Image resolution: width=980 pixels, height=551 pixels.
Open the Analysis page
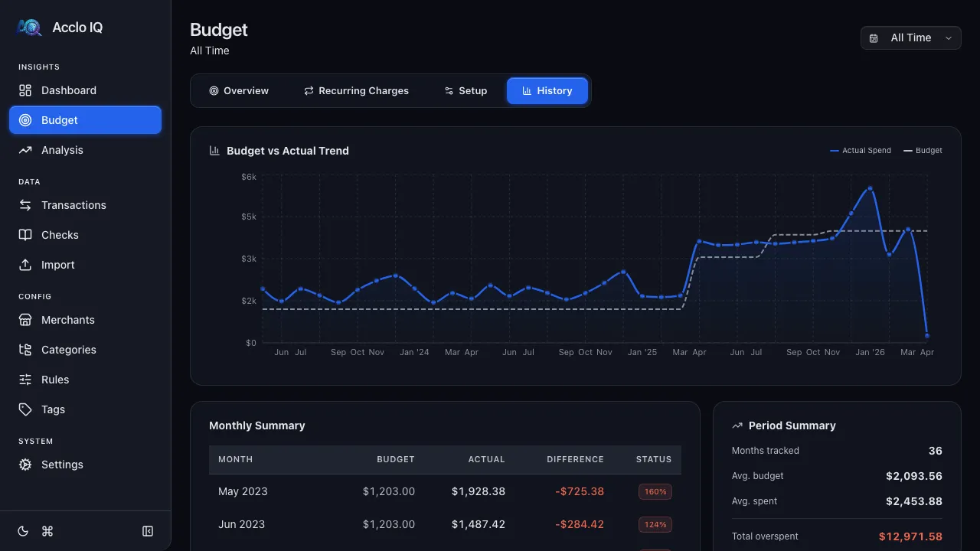85,150
